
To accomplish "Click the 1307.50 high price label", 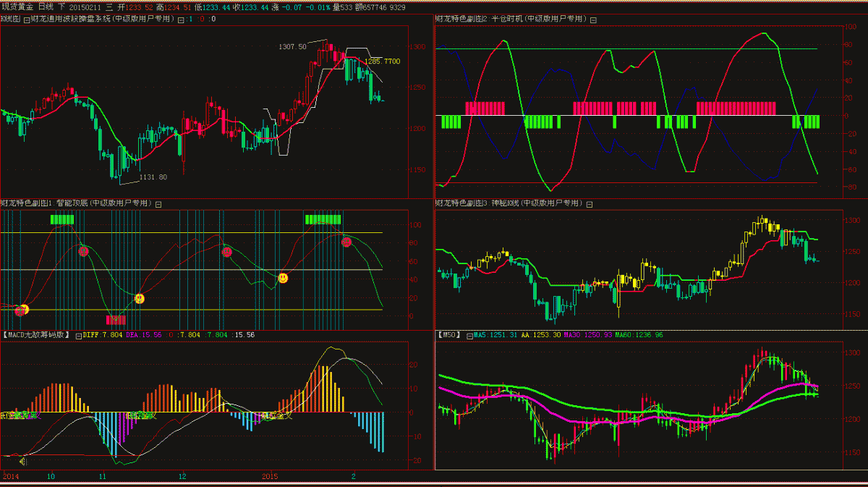I will [293, 46].
